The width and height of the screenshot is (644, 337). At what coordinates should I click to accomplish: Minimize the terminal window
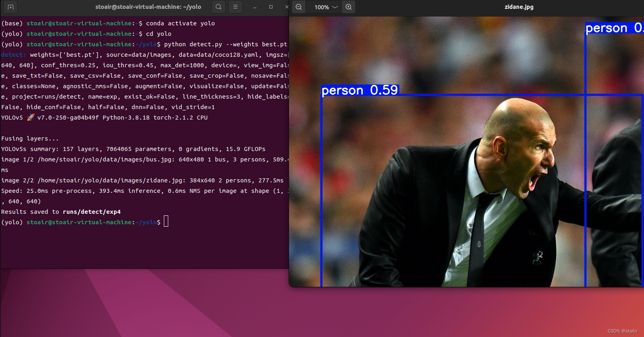click(x=255, y=7)
